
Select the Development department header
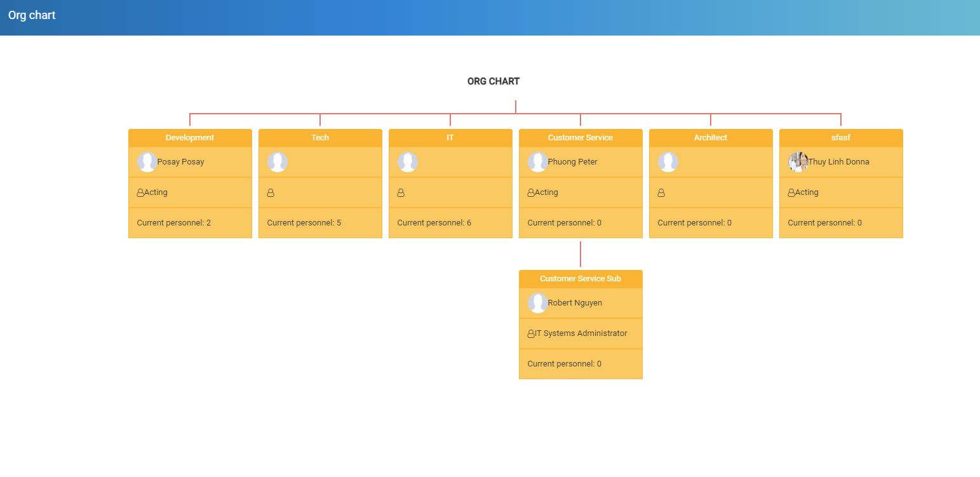190,138
